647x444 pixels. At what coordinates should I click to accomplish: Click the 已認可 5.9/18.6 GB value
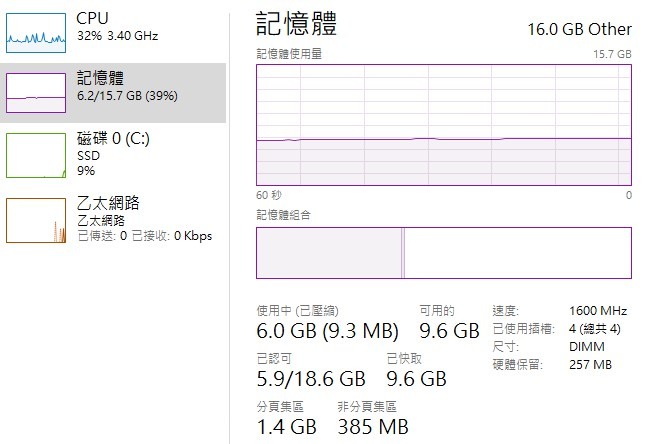310,379
